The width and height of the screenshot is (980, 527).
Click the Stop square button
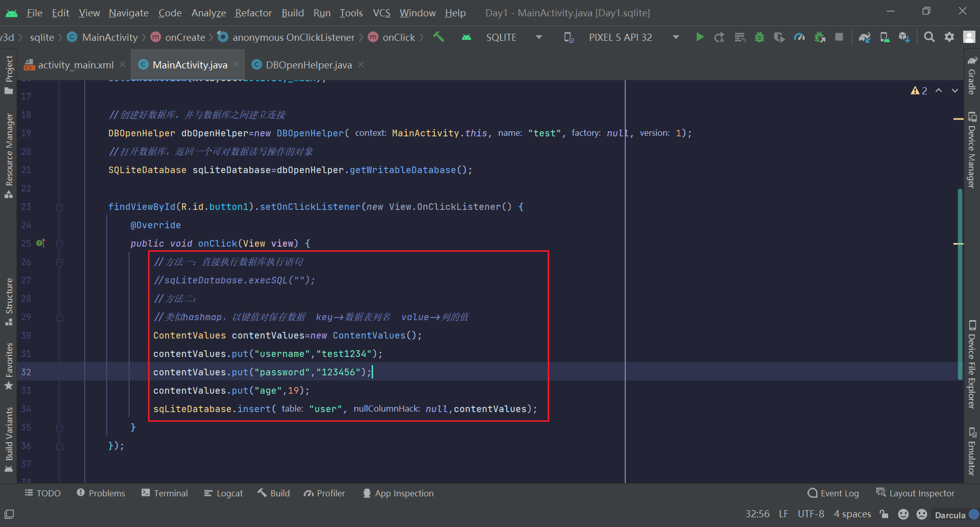point(839,37)
